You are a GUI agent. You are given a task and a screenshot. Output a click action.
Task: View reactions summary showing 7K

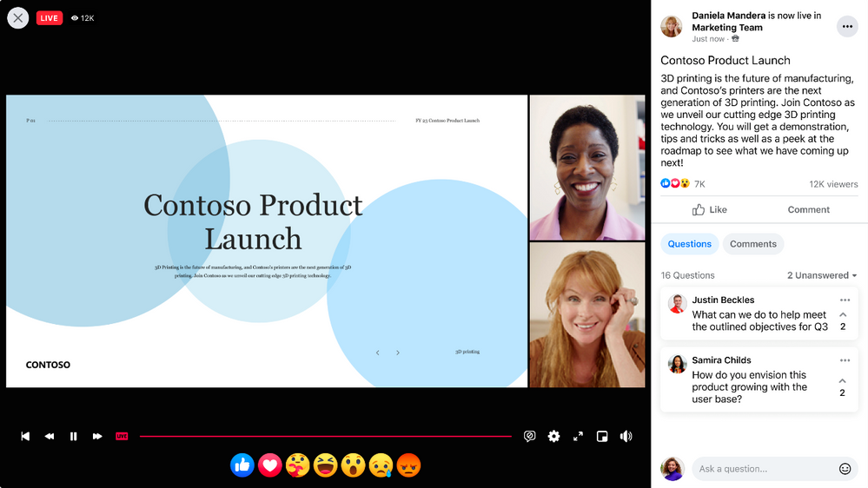tap(683, 184)
